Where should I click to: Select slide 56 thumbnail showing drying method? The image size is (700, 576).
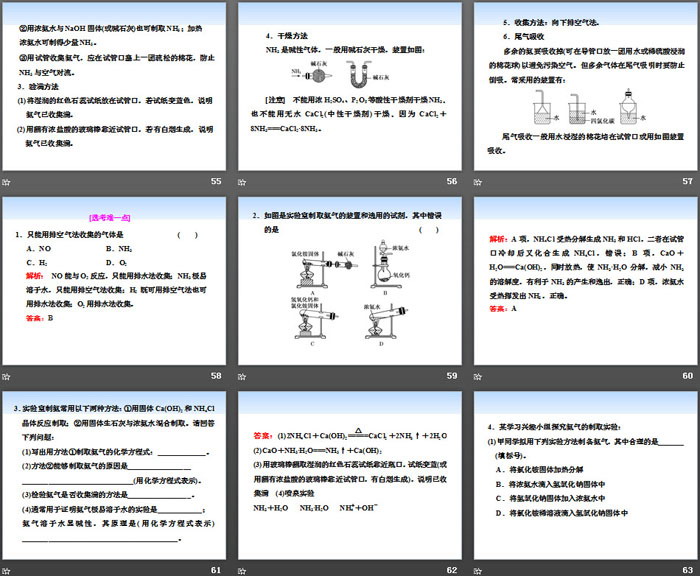point(348,85)
